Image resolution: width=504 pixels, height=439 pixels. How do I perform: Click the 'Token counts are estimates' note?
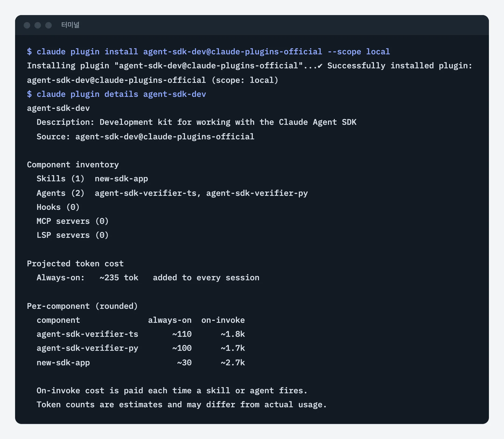coord(182,405)
